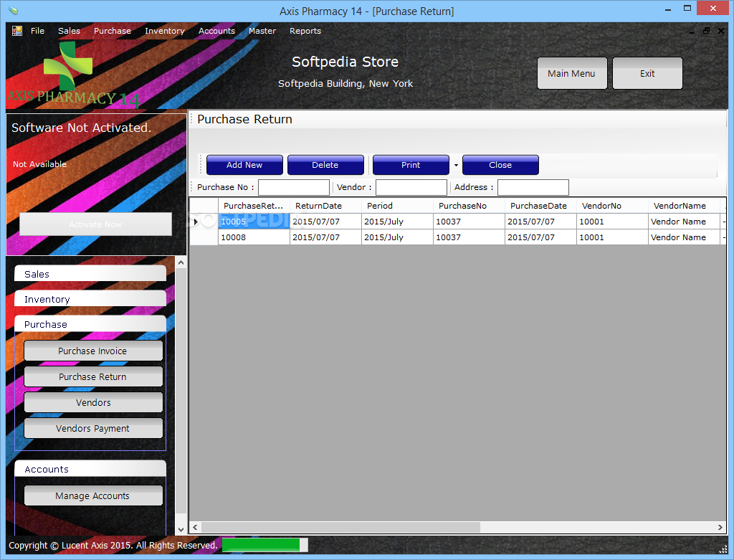Click the Exit button
Viewport: 734px width, 560px height.
(647, 73)
